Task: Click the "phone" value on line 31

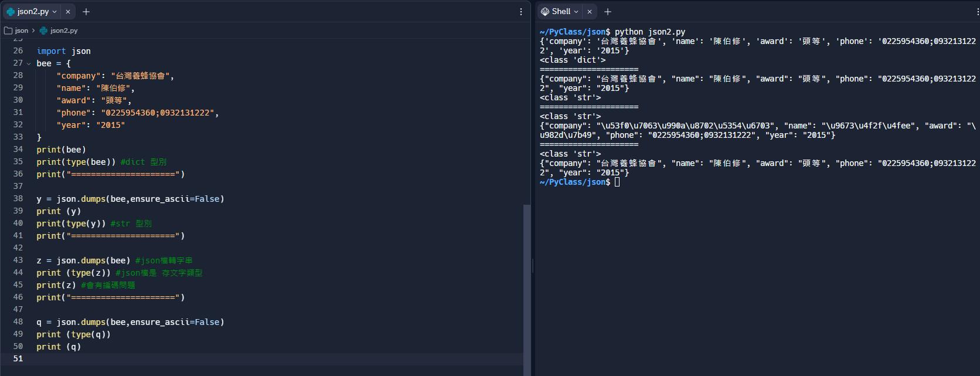Action: (158, 113)
